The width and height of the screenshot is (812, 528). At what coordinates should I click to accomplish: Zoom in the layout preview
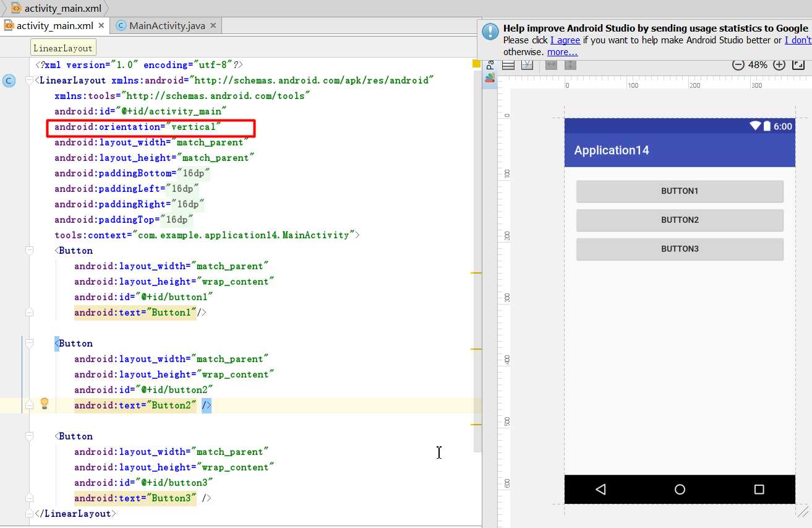779,64
